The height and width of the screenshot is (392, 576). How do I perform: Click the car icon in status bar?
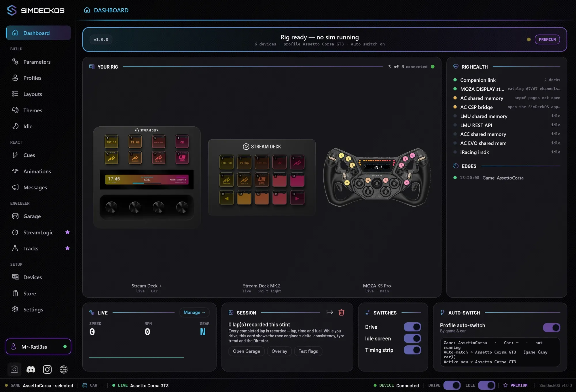click(x=85, y=385)
